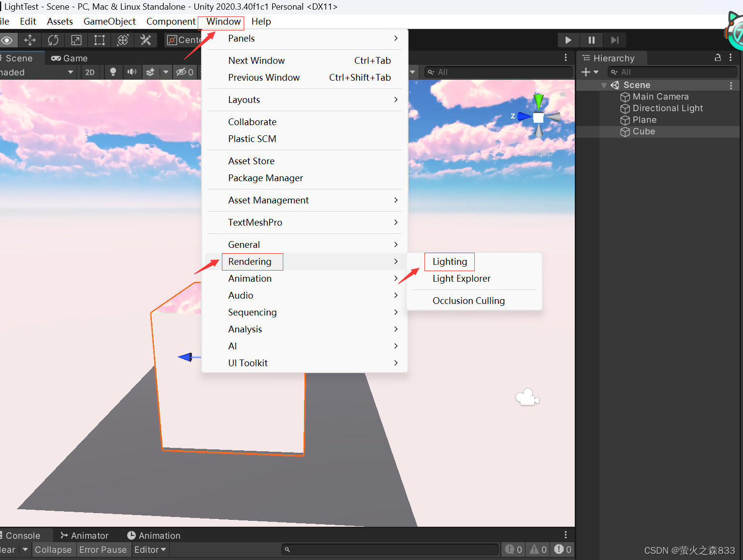Choose Previous Window menu item

click(x=305, y=78)
